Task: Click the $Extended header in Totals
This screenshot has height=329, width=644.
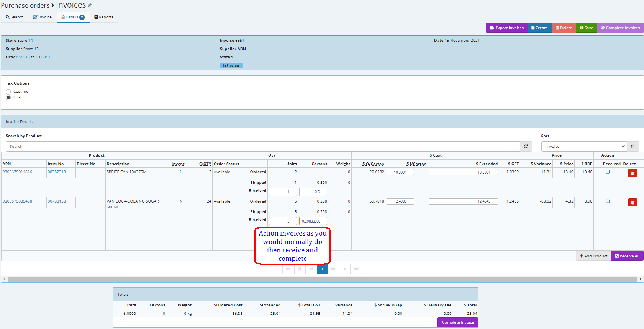Action: coord(270,305)
